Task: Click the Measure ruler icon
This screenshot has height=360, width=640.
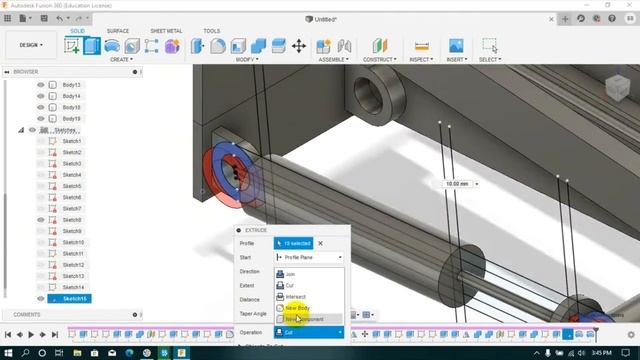Action: pyautogui.click(x=421, y=46)
